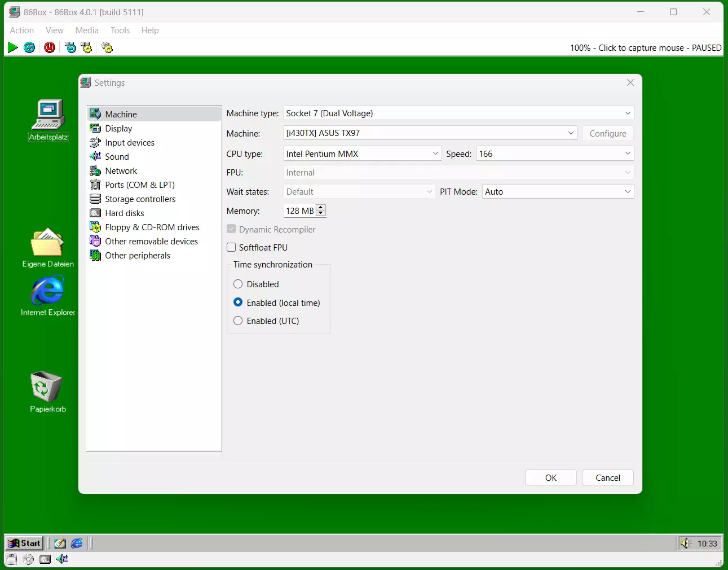The height and width of the screenshot is (570, 728).
Task: Confirm settings with the OK button
Action: tap(551, 477)
